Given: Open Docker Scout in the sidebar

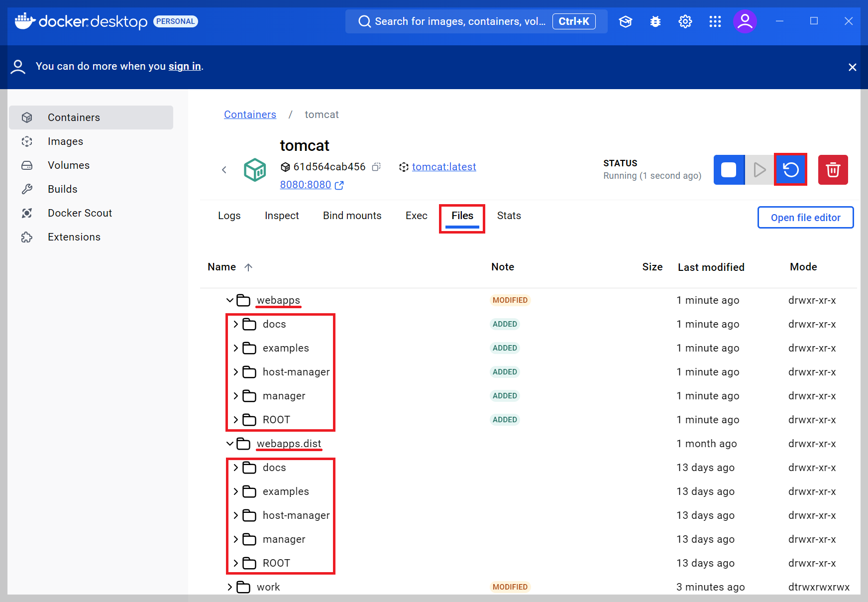Looking at the screenshot, I should point(91,213).
